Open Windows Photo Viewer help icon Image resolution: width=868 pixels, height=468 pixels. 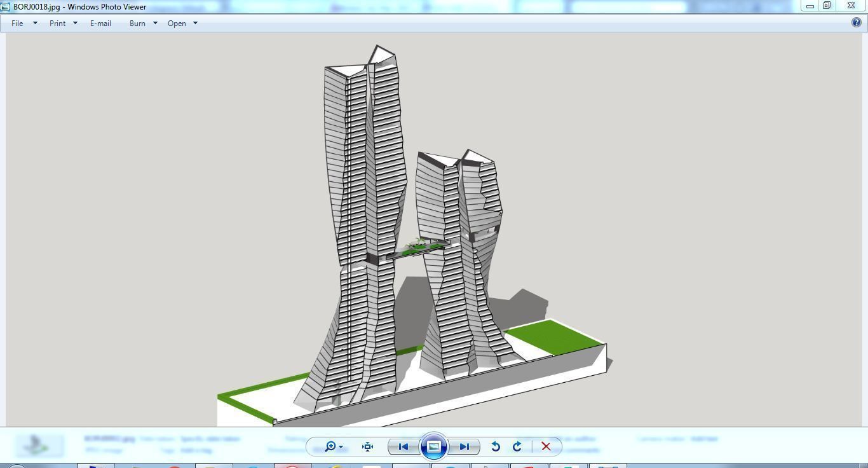[857, 22]
